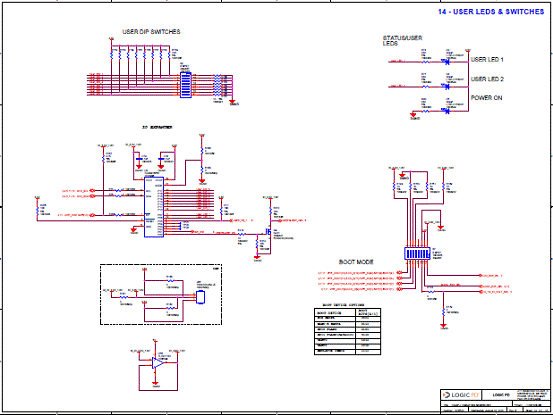The width and height of the screenshot is (553, 415).
Task: Select the MOSFET transistor symbol
Action: [x=268, y=232]
